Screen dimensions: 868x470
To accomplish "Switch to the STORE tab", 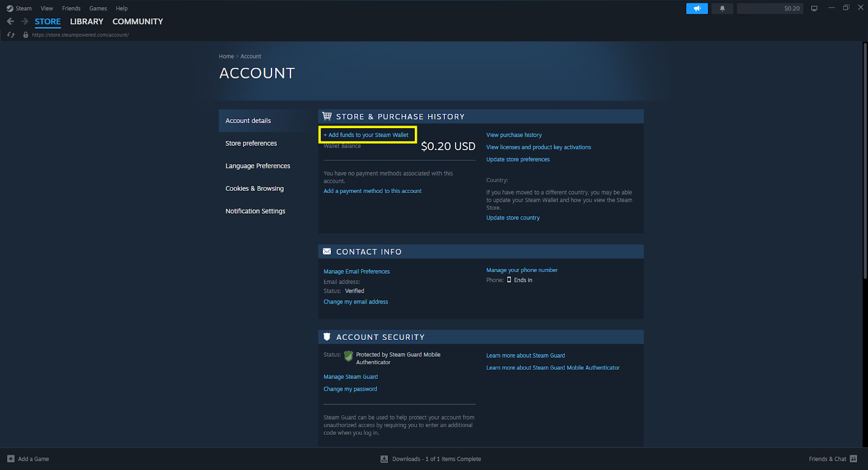I will click(x=48, y=22).
